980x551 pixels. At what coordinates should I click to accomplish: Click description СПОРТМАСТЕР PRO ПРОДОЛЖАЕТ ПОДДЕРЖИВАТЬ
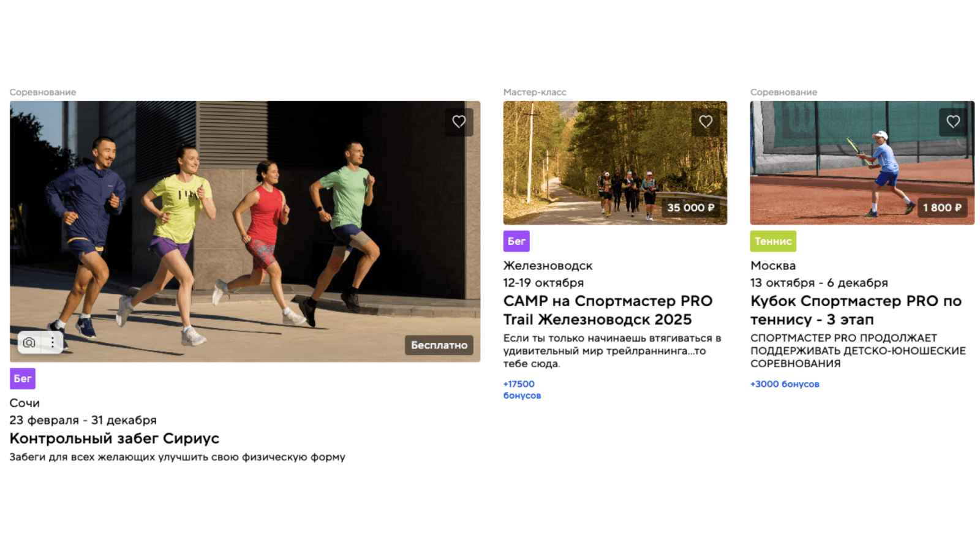click(858, 351)
